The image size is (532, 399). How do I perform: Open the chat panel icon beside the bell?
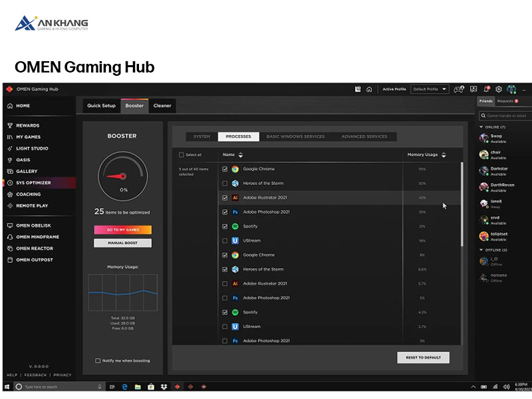click(473, 89)
